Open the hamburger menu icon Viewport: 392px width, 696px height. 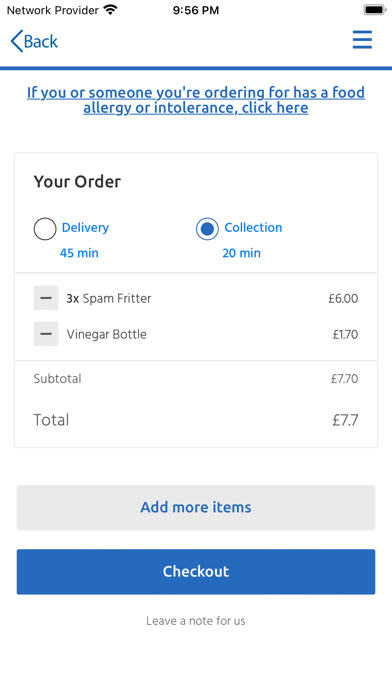click(362, 40)
